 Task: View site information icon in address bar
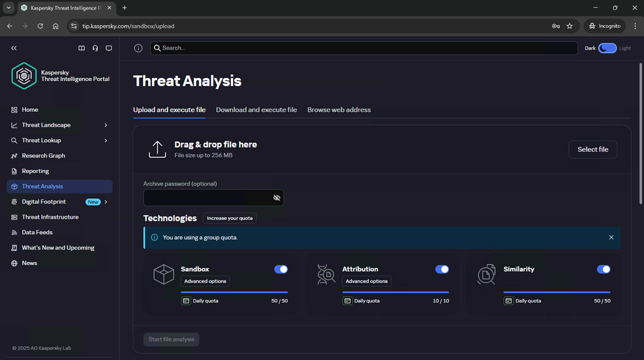point(74,26)
